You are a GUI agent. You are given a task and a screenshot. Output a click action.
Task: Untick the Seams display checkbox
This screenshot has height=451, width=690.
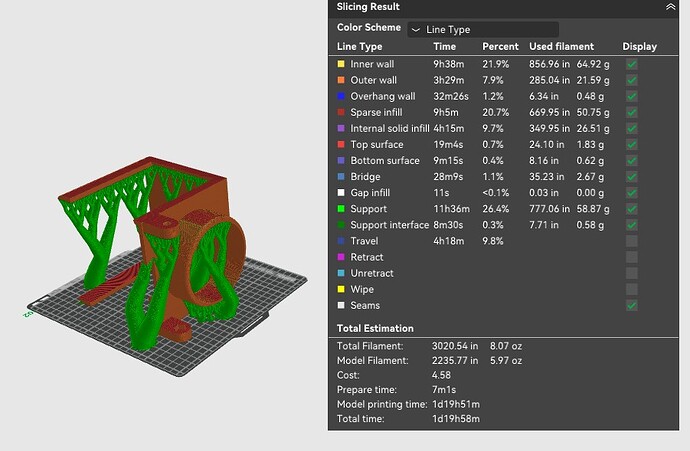point(631,305)
